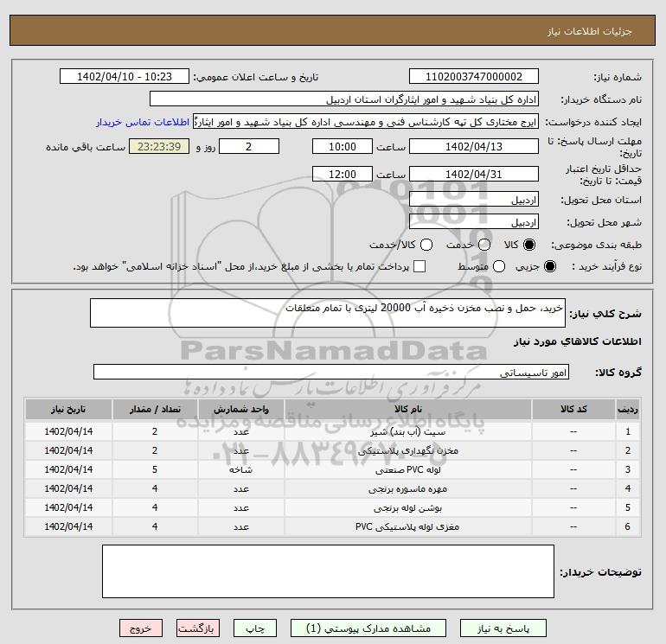Click the ردیف column header
666x644 pixels.
coord(628,409)
